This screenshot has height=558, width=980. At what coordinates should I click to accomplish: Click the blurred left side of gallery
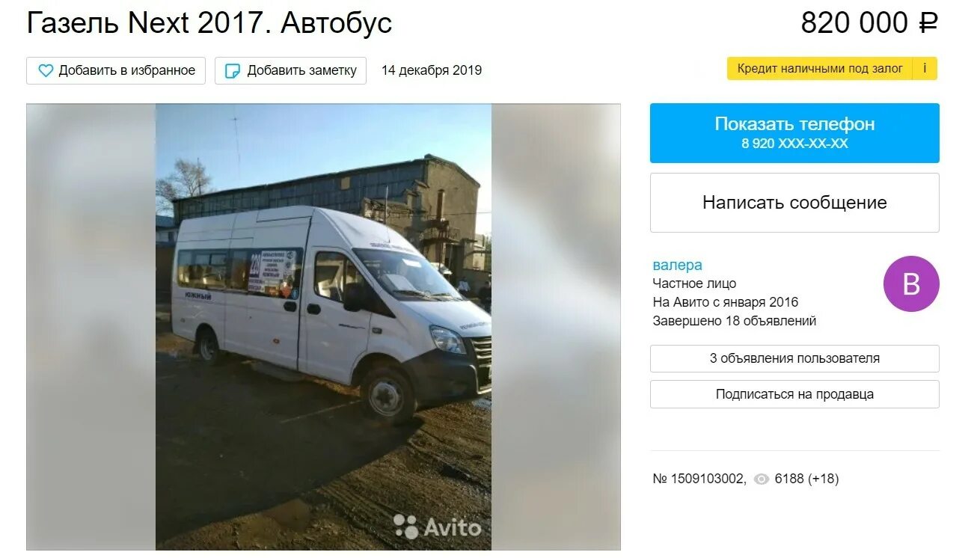pos(91,327)
